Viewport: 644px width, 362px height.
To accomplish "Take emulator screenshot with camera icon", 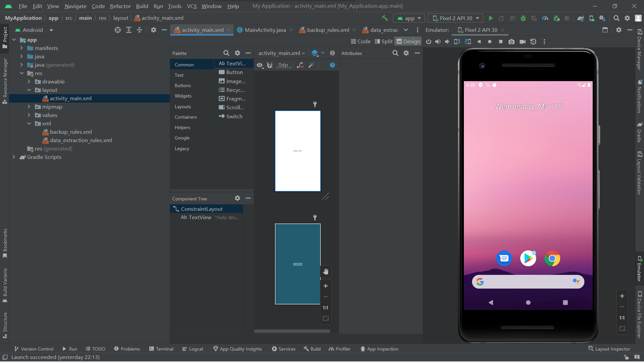I will (511, 42).
